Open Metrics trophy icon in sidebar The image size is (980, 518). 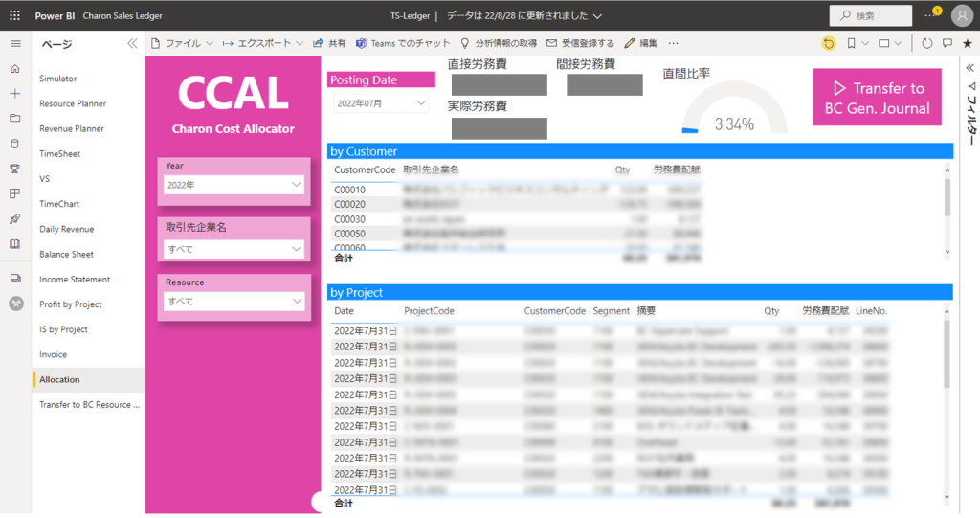tap(15, 169)
